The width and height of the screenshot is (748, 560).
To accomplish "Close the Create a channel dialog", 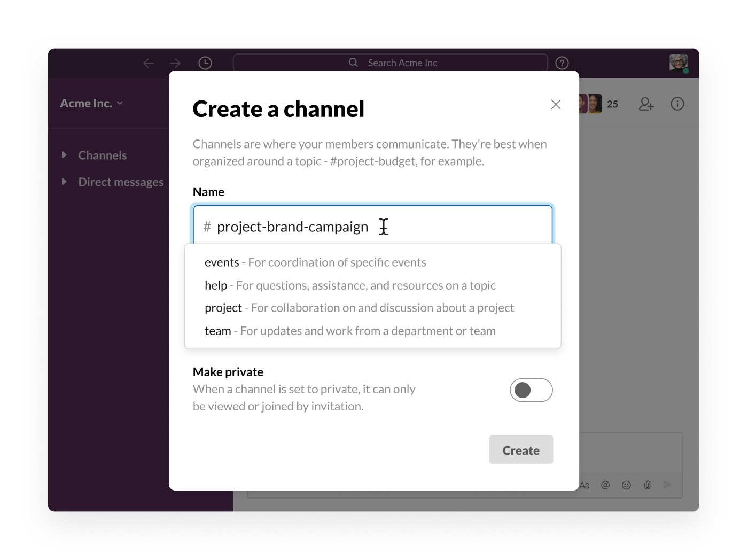I will (x=556, y=104).
